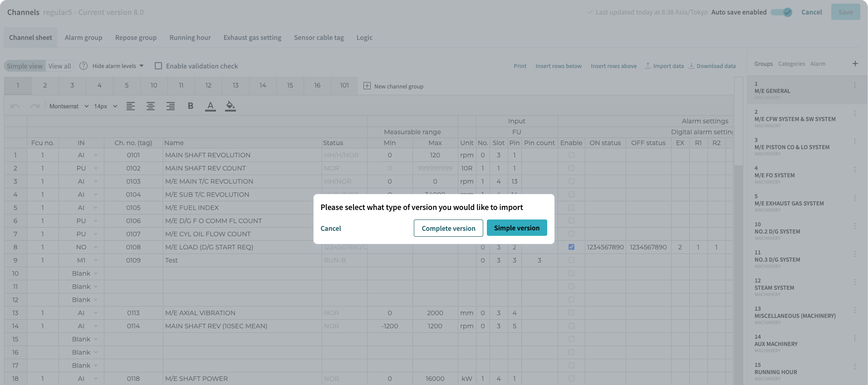Click the help question mark icon

coord(83,66)
